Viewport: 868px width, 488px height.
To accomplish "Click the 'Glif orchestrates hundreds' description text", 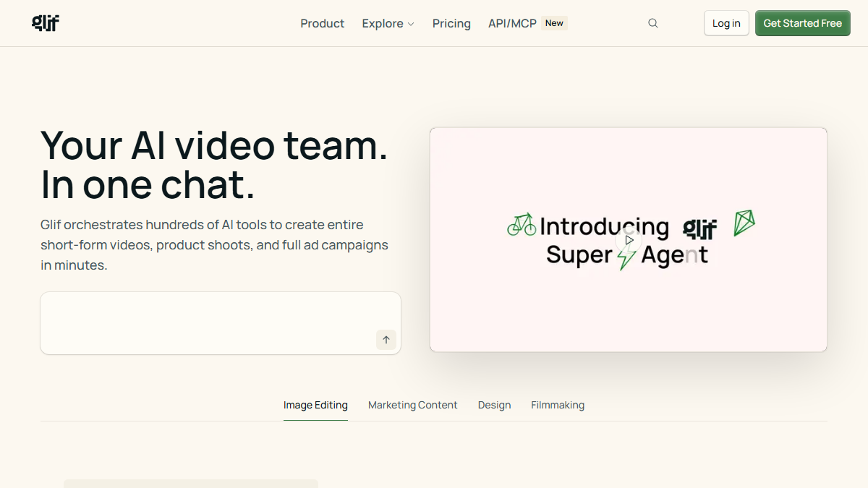I will click(214, 244).
